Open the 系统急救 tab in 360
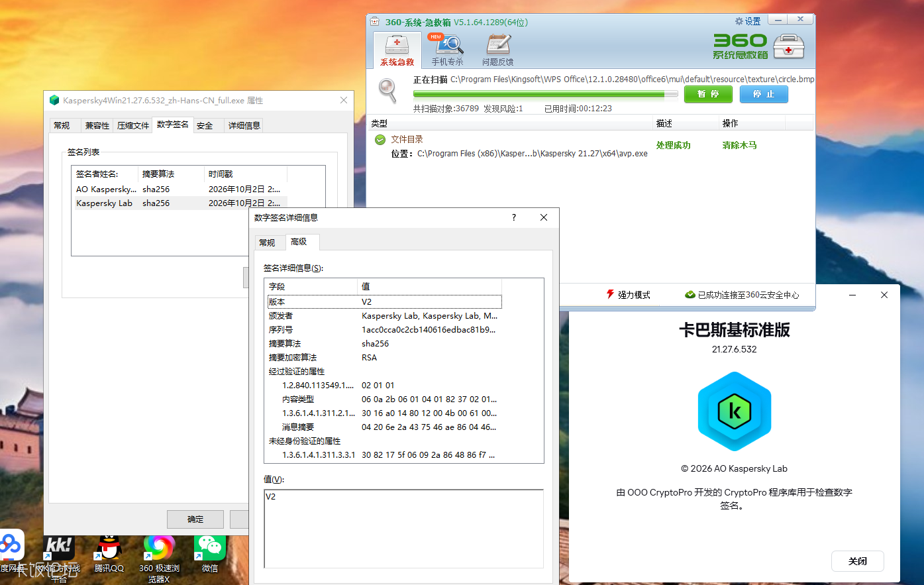 (397, 50)
